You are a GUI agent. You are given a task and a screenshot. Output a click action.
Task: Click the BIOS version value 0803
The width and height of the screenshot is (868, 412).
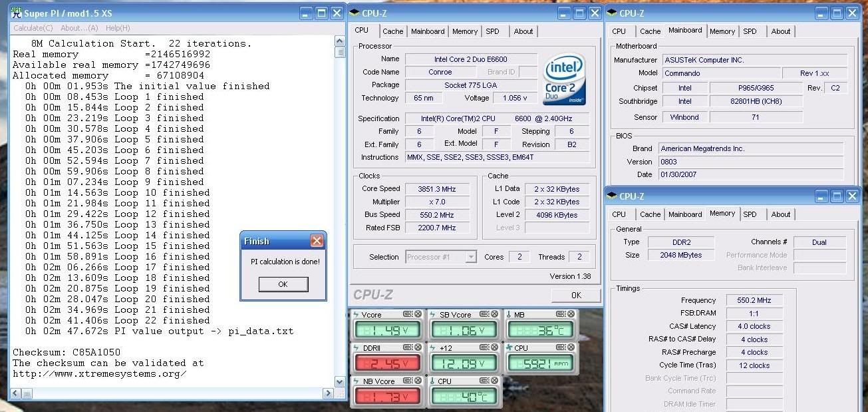tap(750, 162)
